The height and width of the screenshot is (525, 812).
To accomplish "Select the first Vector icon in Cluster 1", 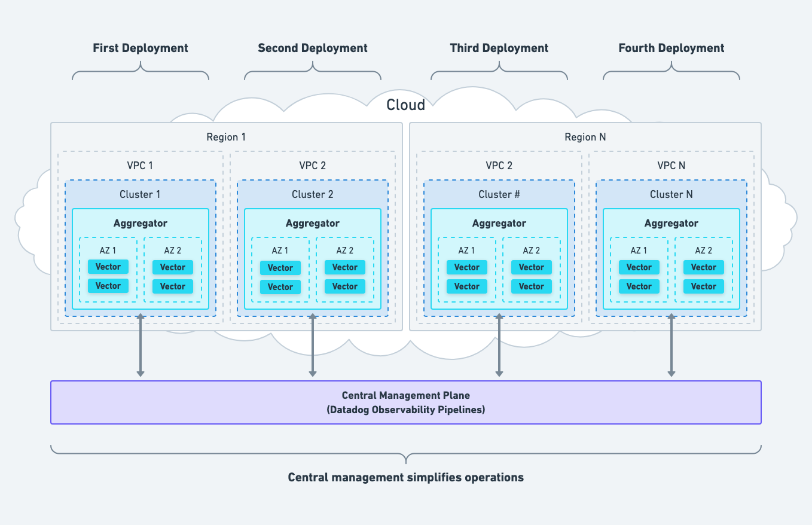I will (x=108, y=267).
